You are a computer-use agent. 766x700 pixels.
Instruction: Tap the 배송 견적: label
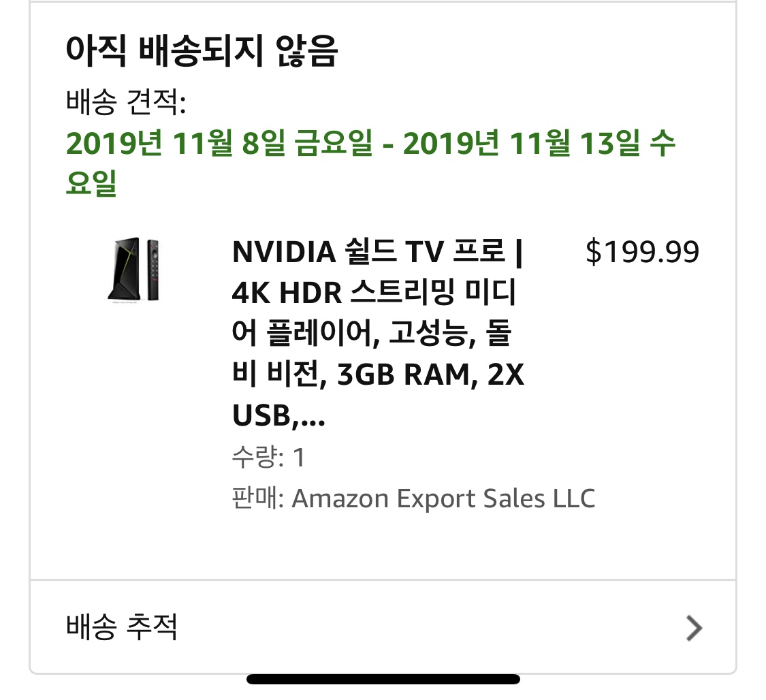click(126, 101)
